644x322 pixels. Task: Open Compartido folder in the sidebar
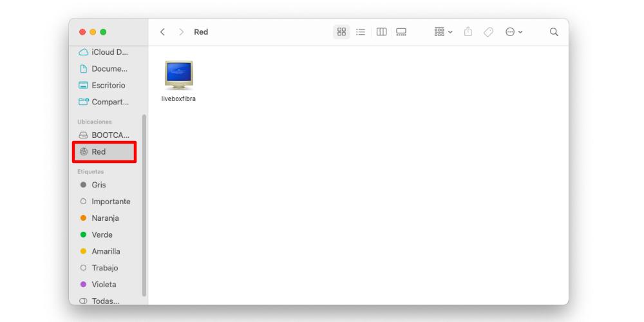(104, 102)
